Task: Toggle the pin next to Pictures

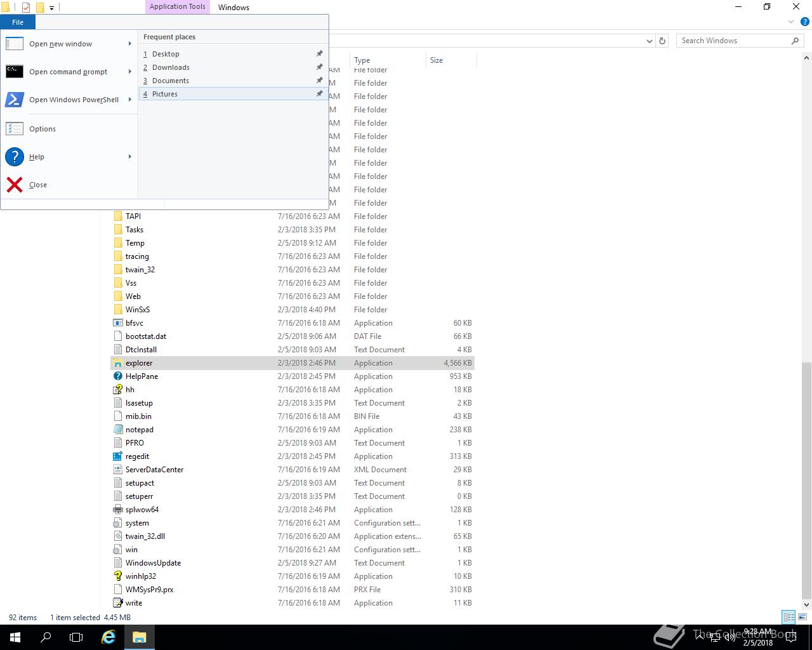Action: pos(319,94)
